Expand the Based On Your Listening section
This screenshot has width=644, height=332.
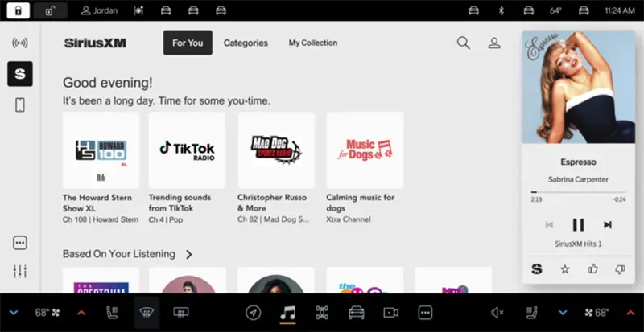click(x=189, y=254)
